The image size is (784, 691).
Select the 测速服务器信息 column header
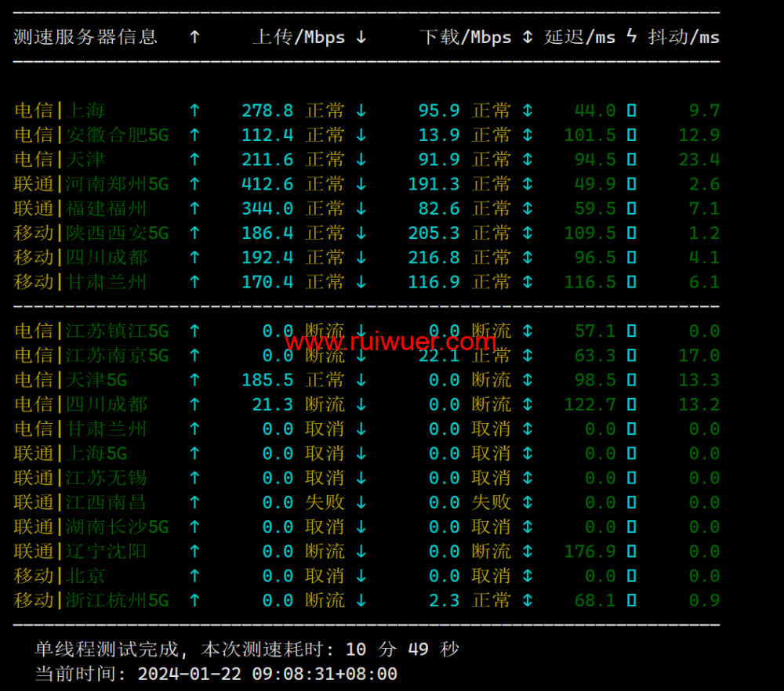point(85,37)
